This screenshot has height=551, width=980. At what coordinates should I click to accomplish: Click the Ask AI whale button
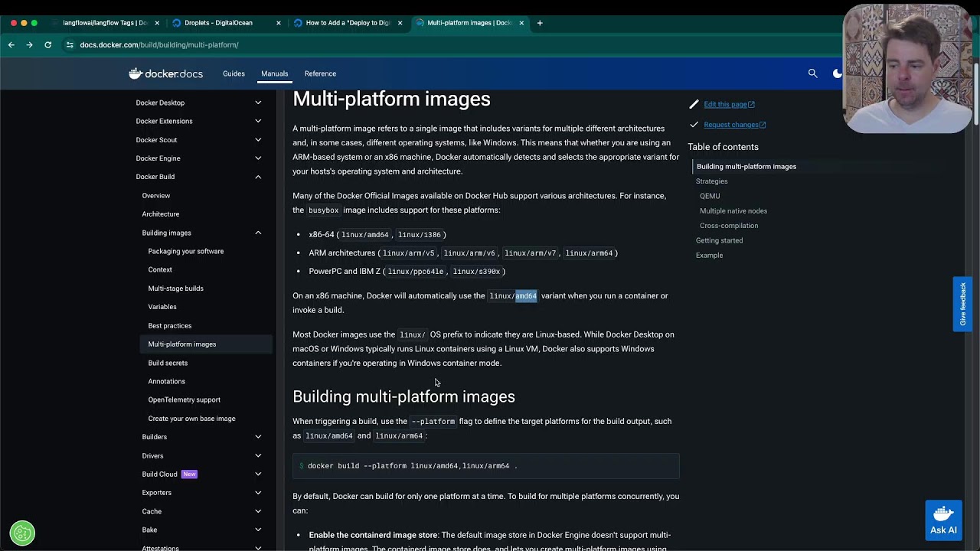[943, 520]
